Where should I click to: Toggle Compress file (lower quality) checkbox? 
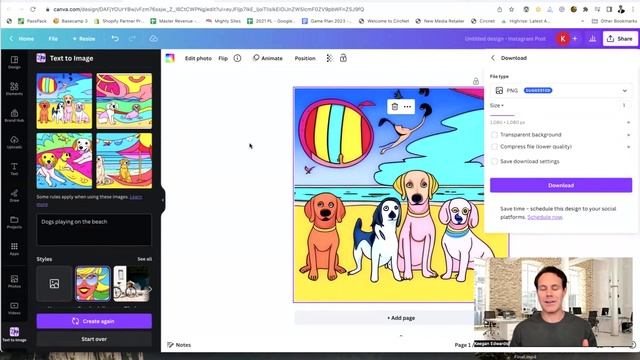tap(494, 147)
